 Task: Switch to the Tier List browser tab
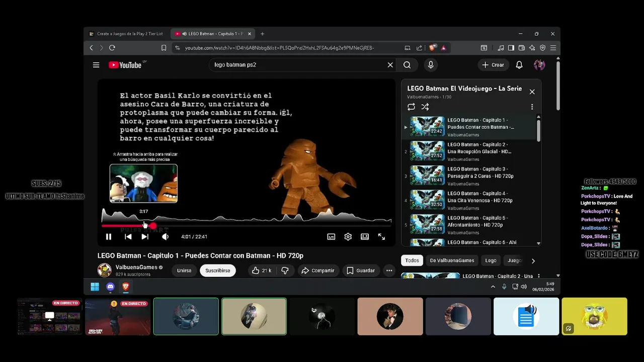click(126, 34)
